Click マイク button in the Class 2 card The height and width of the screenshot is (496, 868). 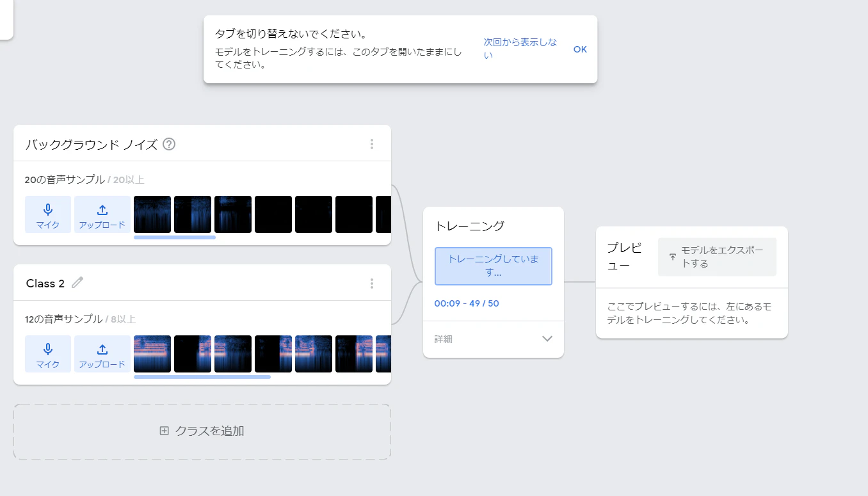48,354
